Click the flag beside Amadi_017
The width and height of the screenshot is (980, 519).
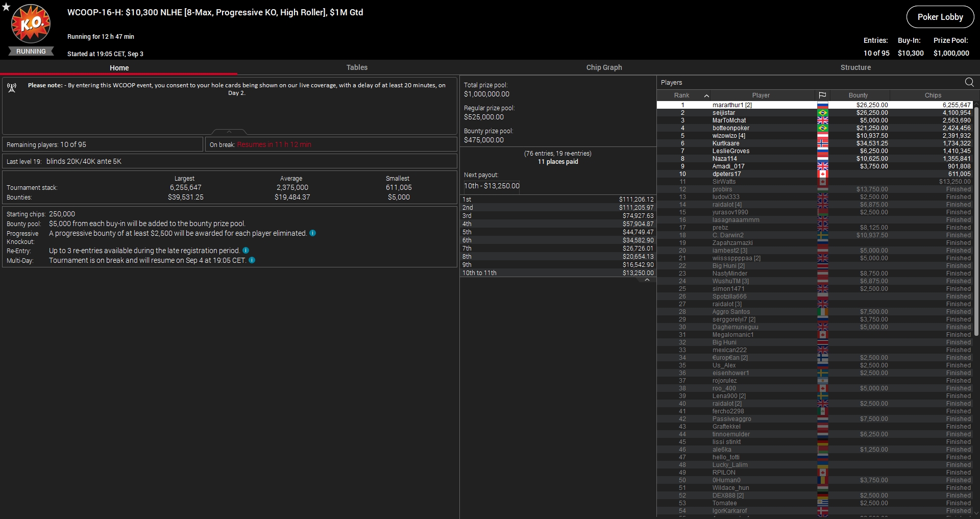pos(822,166)
